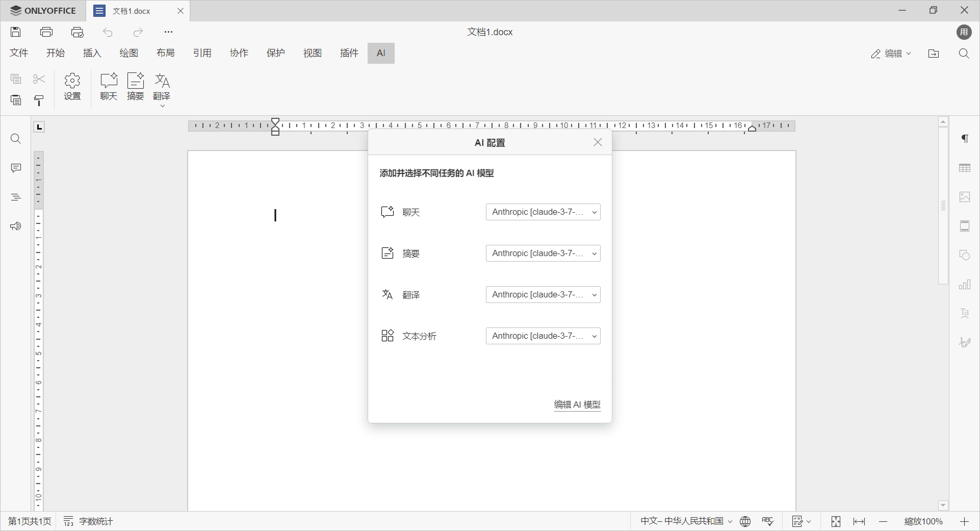Expand the 聊天 model dropdown
The image size is (980, 531).
[543, 212]
